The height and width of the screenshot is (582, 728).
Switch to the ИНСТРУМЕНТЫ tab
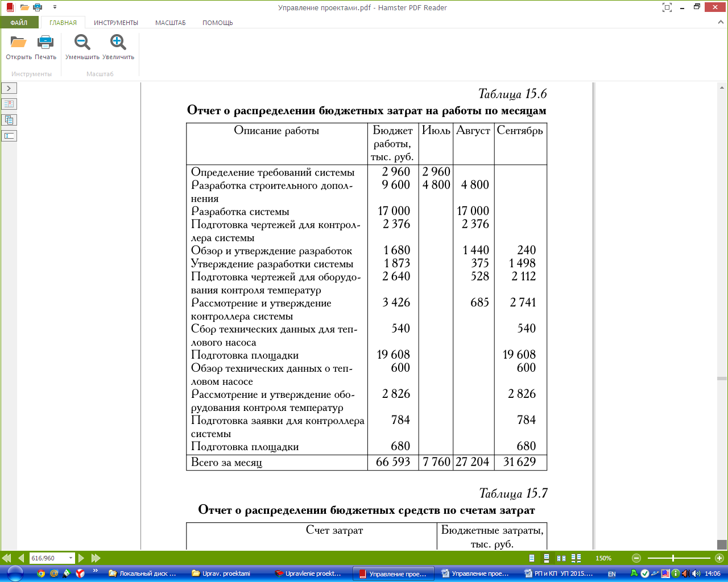116,23
